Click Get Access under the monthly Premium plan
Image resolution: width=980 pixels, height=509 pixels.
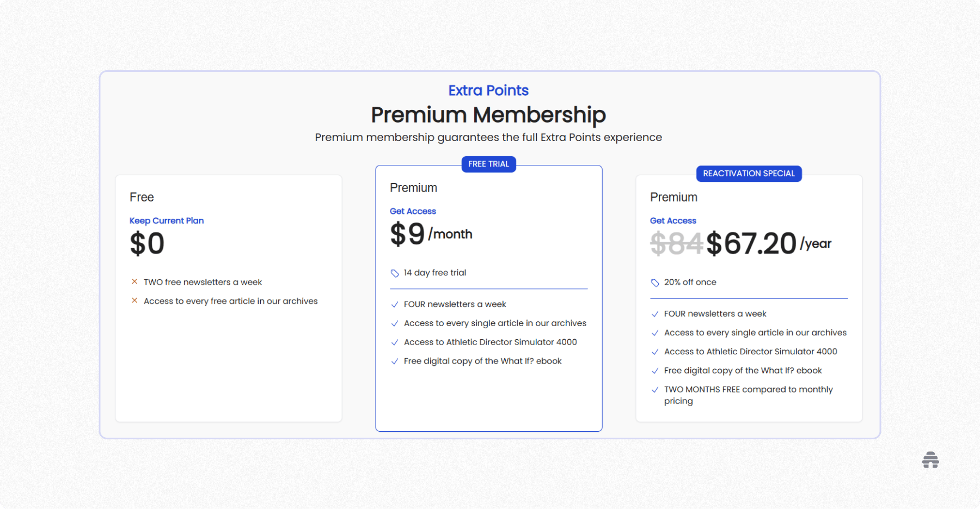(x=413, y=211)
